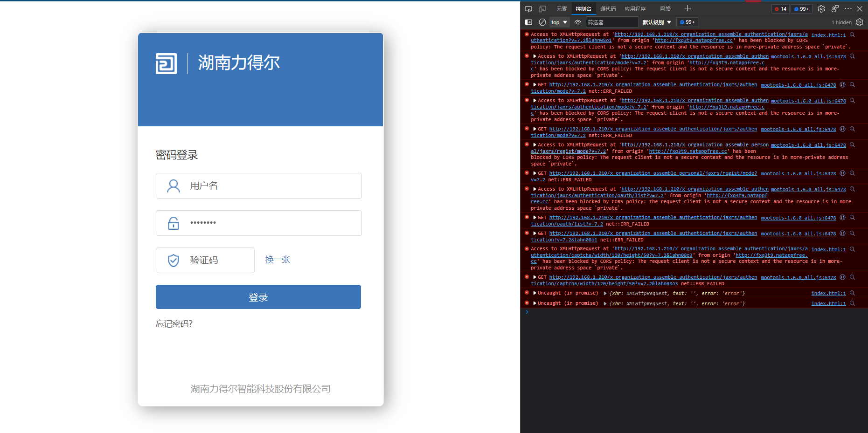Click magnifier on GET authentication?v=7.2&lahn08o1 row

click(852, 234)
